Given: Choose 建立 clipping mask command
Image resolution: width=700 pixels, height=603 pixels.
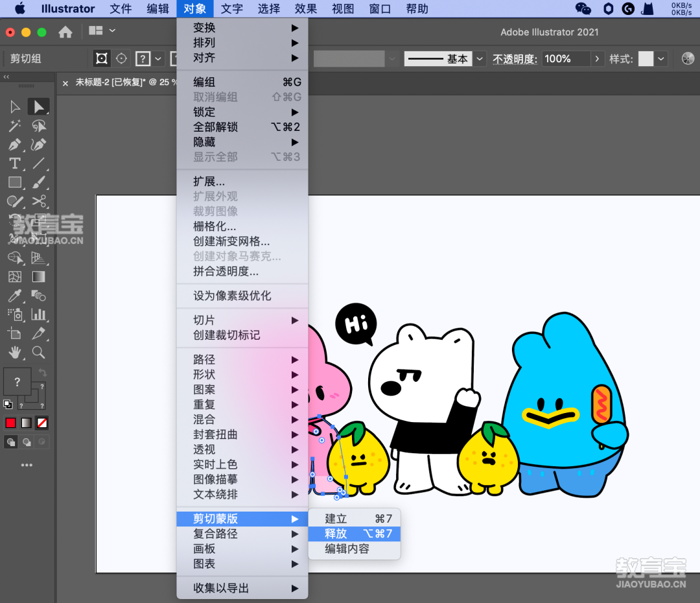Looking at the screenshot, I should (x=355, y=519).
